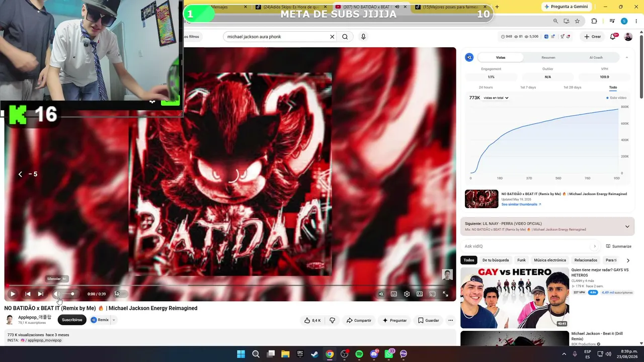Switch to the Resumen tab in vidIQ
This screenshot has height=362, width=644.
[548, 57]
